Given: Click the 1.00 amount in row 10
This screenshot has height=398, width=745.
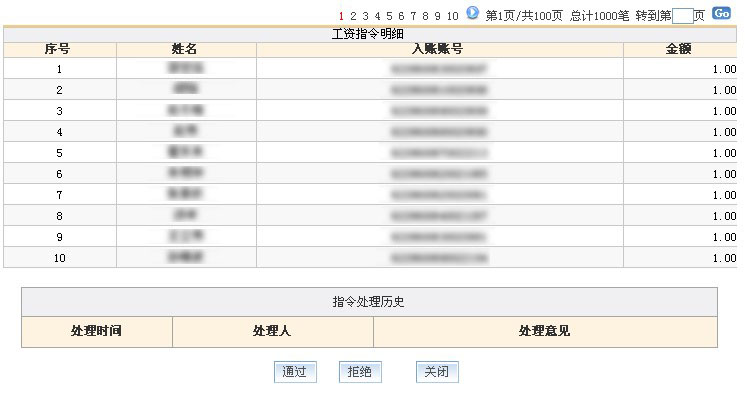Looking at the screenshot, I should click(724, 258).
